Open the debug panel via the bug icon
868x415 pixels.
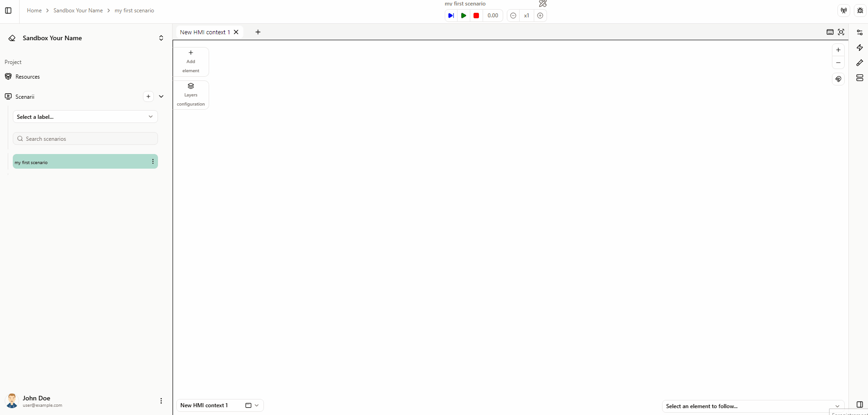(x=860, y=10)
